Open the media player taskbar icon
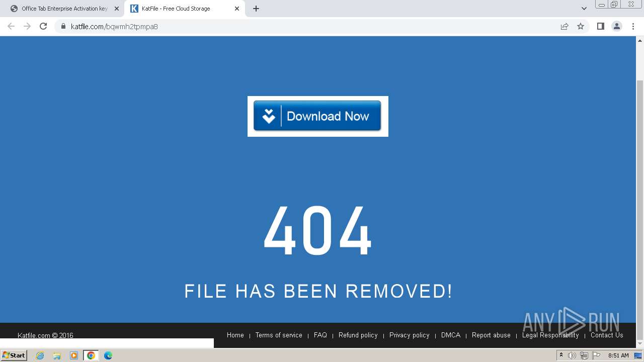This screenshot has width=644, height=362. pyautogui.click(x=74, y=355)
